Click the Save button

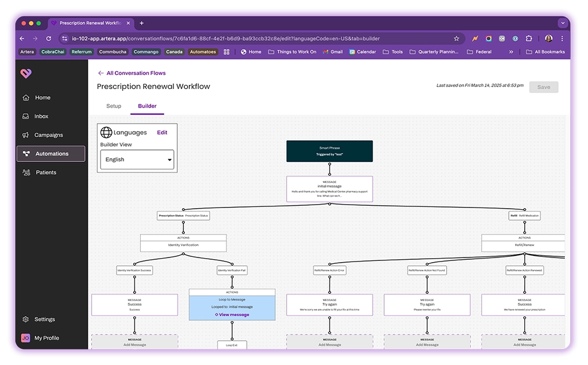click(x=544, y=87)
